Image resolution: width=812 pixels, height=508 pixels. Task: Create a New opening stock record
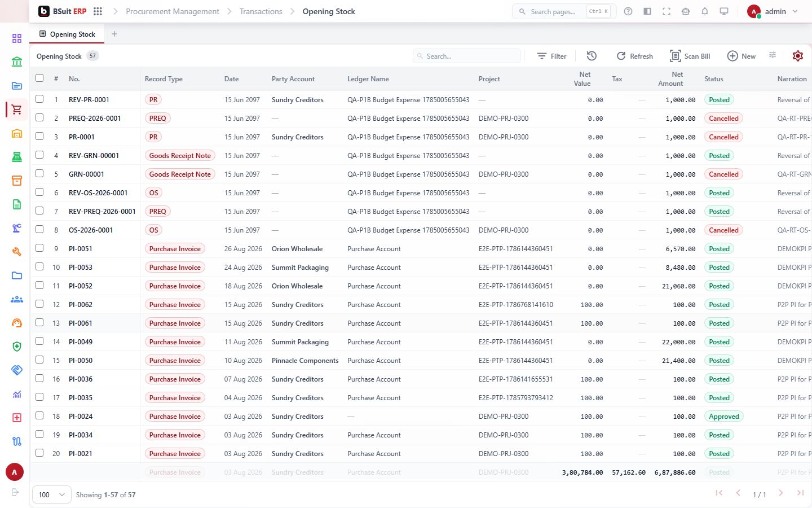pos(742,56)
